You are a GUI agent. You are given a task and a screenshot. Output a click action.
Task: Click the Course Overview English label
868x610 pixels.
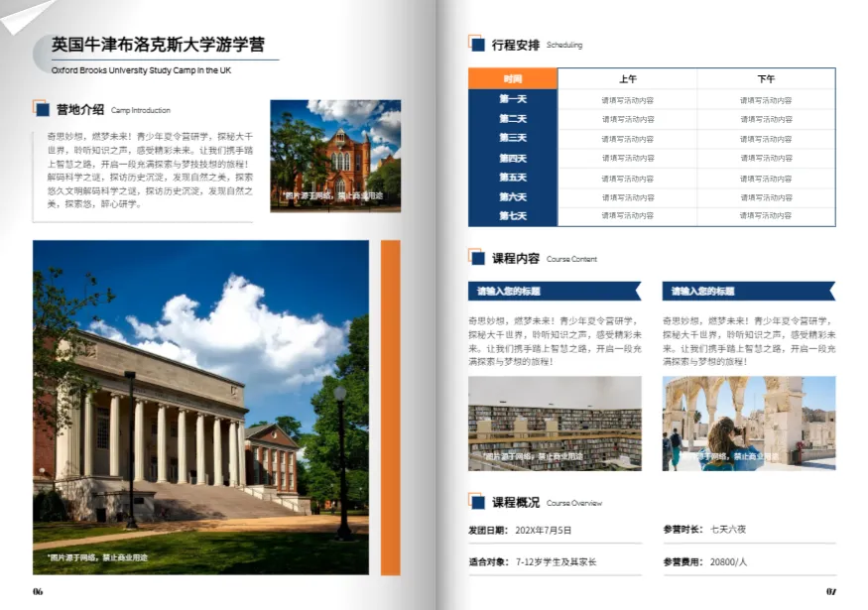(x=574, y=503)
